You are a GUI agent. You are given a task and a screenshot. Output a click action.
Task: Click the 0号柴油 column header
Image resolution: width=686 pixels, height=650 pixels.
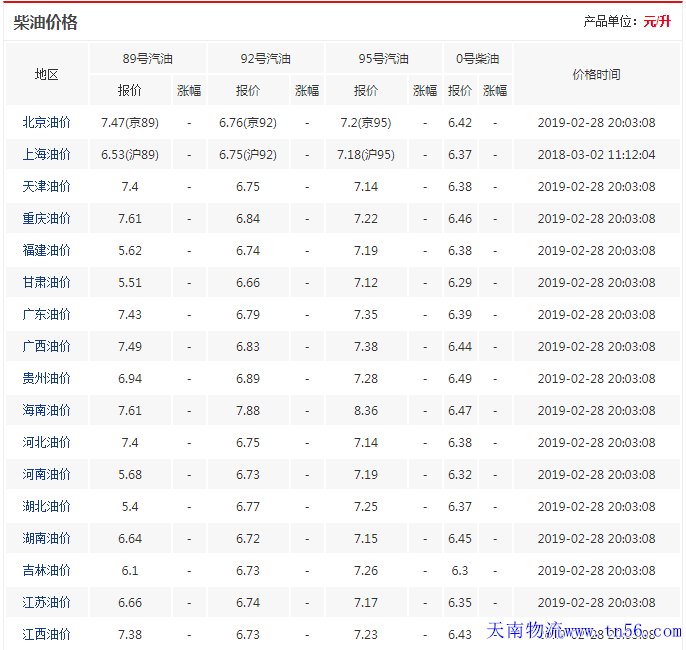(x=477, y=58)
